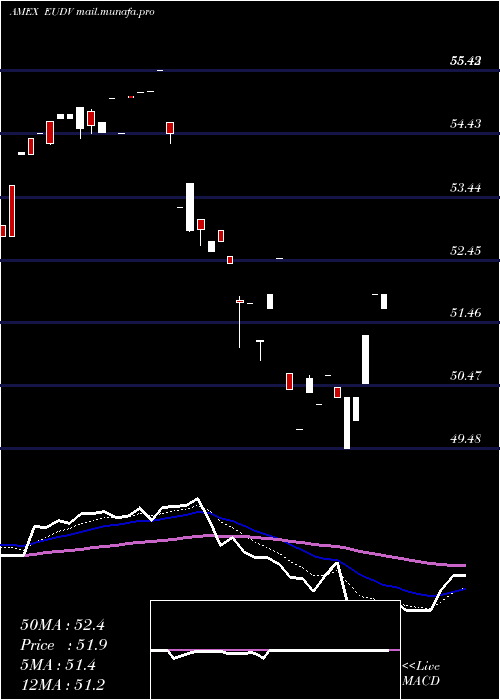The image size is (500, 700).
Task: Click the Price : 51.9 readout
Action: coord(63,645)
